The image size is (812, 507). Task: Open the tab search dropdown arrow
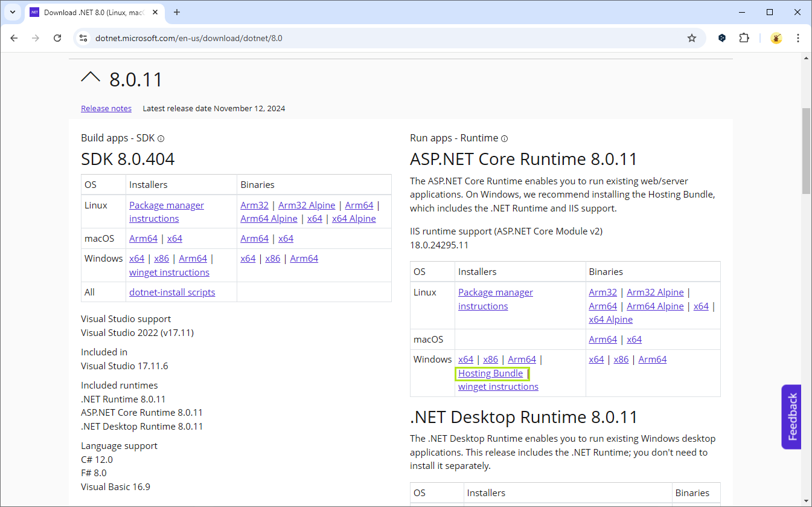coord(12,12)
